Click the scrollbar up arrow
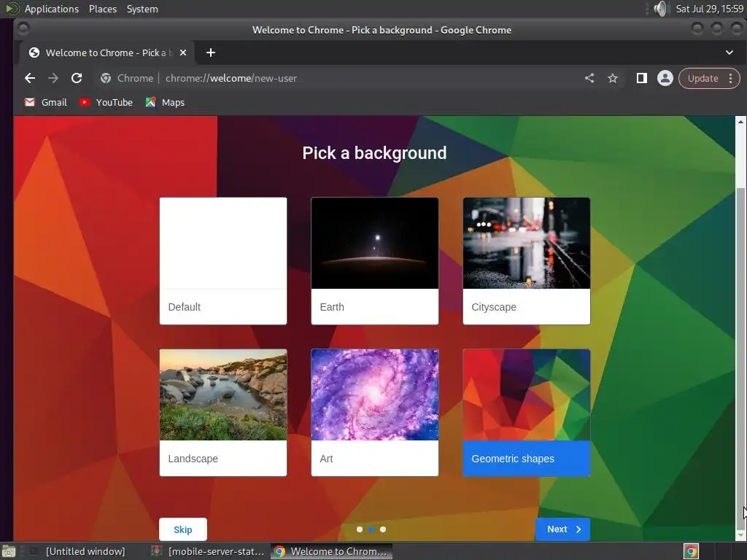The width and height of the screenshot is (747, 560). click(x=740, y=122)
